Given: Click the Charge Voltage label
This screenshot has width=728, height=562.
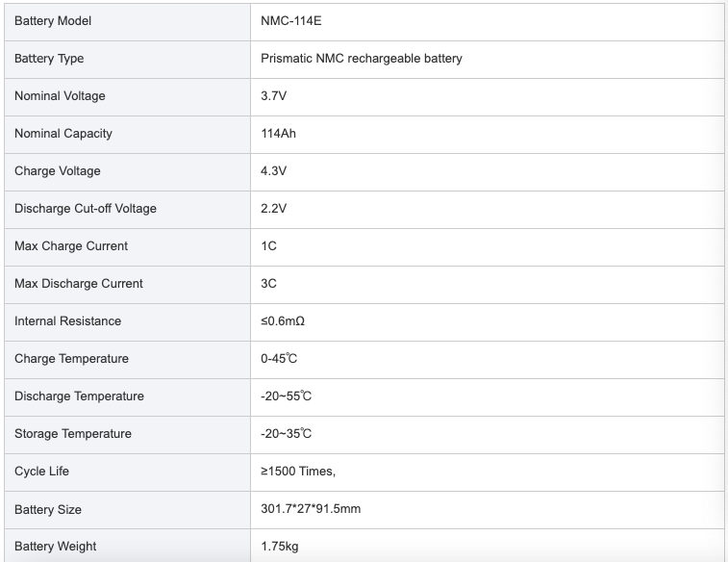Looking at the screenshot, I should pos(57,171).
